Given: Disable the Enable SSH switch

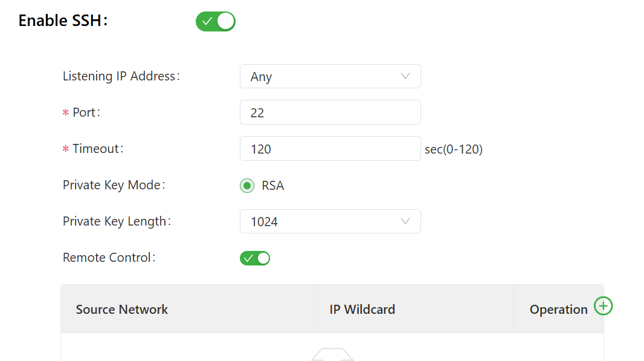Looking at the screenshot, I should (x=216, y=21).
